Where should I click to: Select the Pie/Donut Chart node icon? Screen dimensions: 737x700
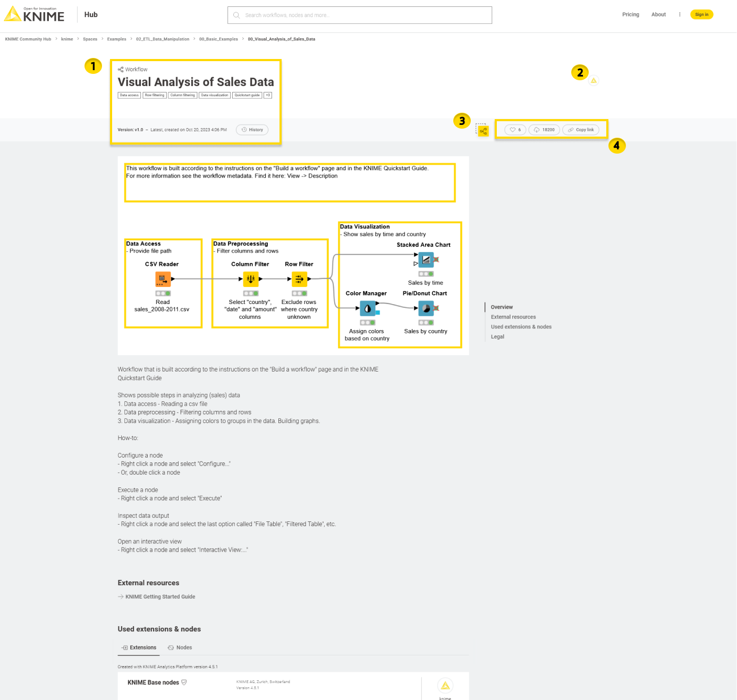(x=426, y=308)
